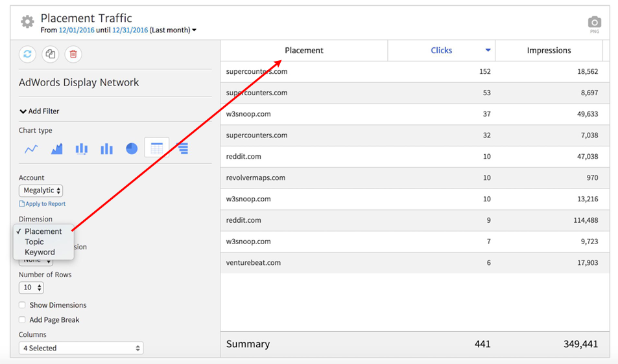The width and height of the screenshot is (618, 364).
Task: Click the Summary total impressions 349,441
Action: (x=580, y=344)
